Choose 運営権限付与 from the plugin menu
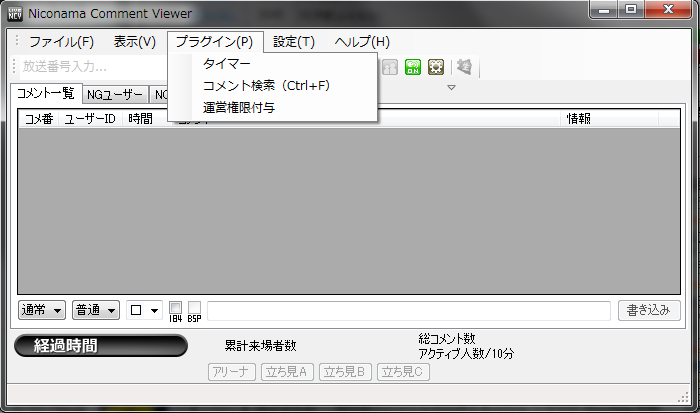This screenshot has height=413, width=700. 272,108
